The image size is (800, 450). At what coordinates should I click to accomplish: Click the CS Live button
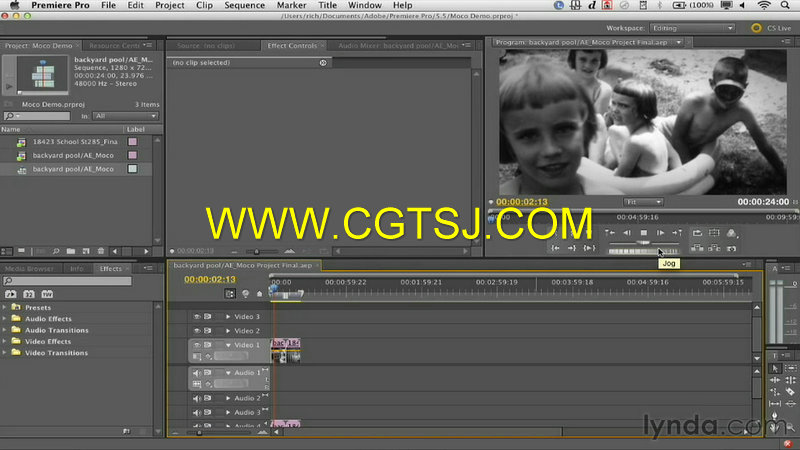click(771, 28)
